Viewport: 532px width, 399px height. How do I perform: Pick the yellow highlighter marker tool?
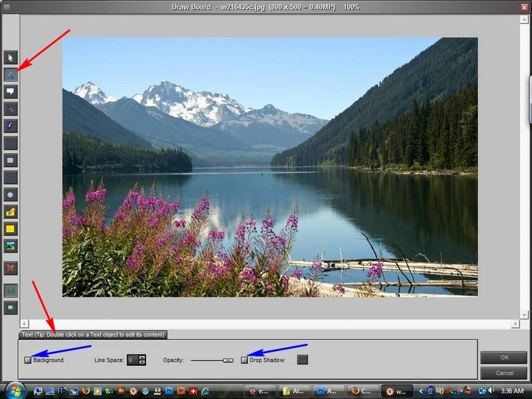point(11,211)
